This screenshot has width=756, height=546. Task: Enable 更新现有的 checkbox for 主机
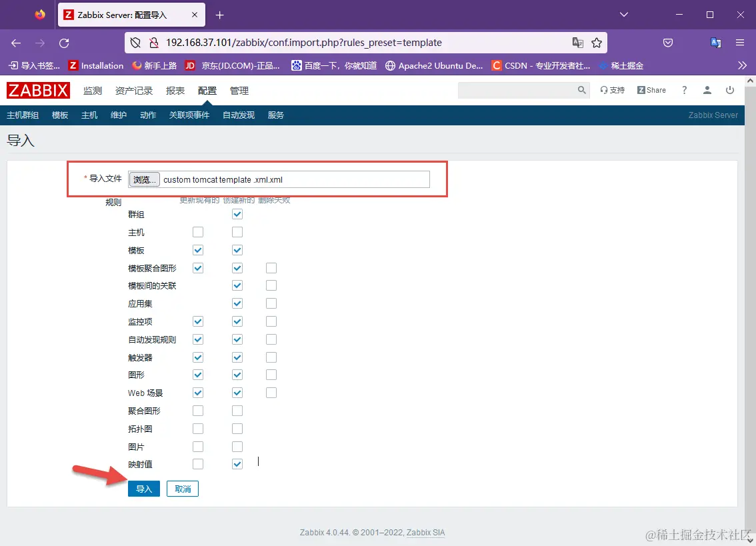(x=197, y=232)
